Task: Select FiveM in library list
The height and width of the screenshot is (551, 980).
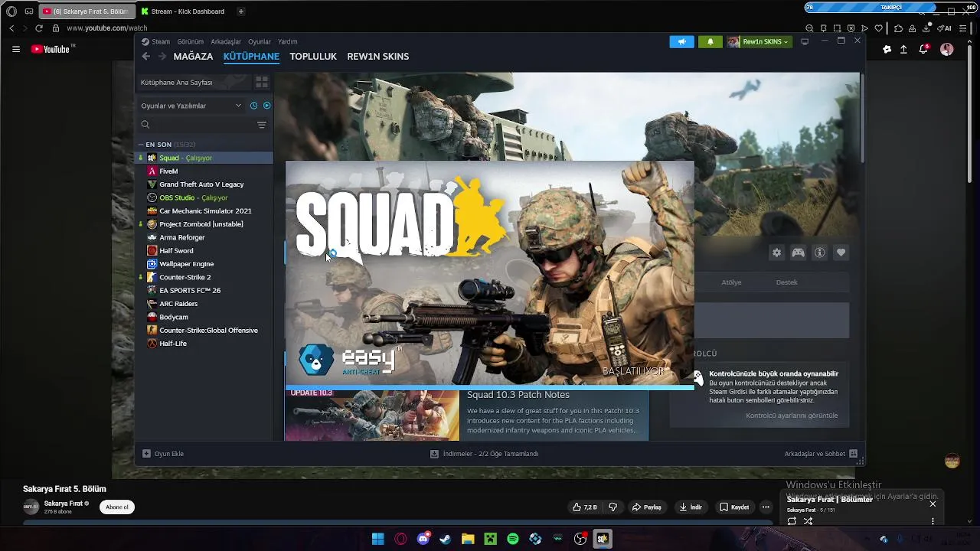Action: (x=204, y=171)
